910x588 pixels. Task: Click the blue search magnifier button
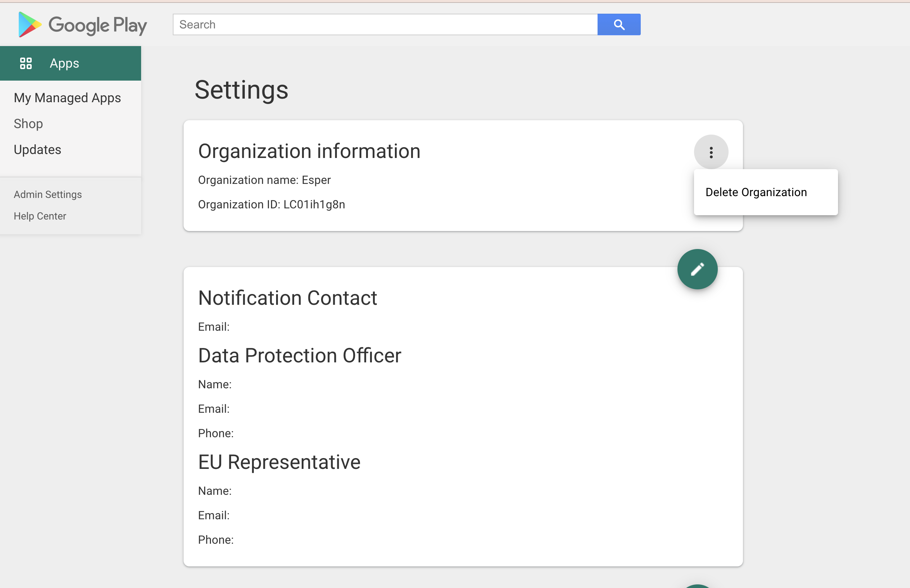coord(619,24)
